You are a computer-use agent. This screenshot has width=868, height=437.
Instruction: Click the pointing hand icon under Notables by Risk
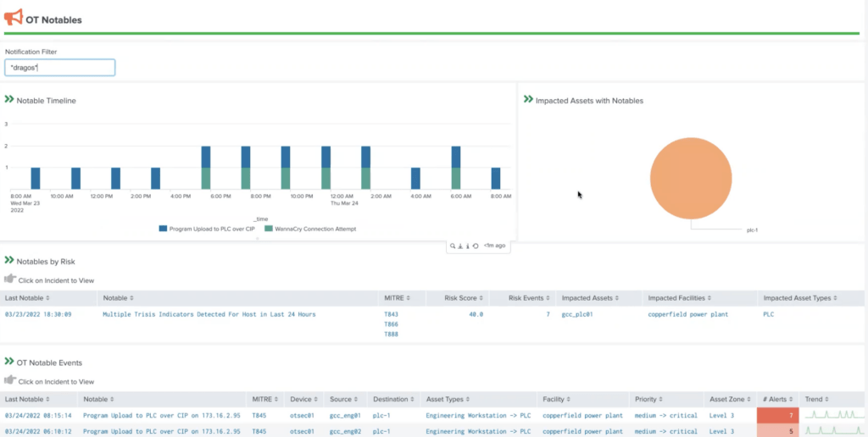tap(10, 279)
